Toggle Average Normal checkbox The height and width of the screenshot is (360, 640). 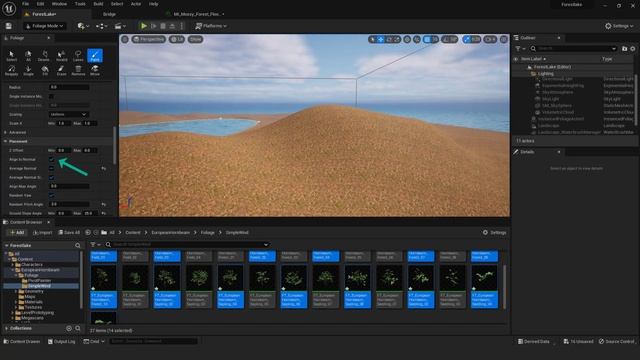point(51,168)
